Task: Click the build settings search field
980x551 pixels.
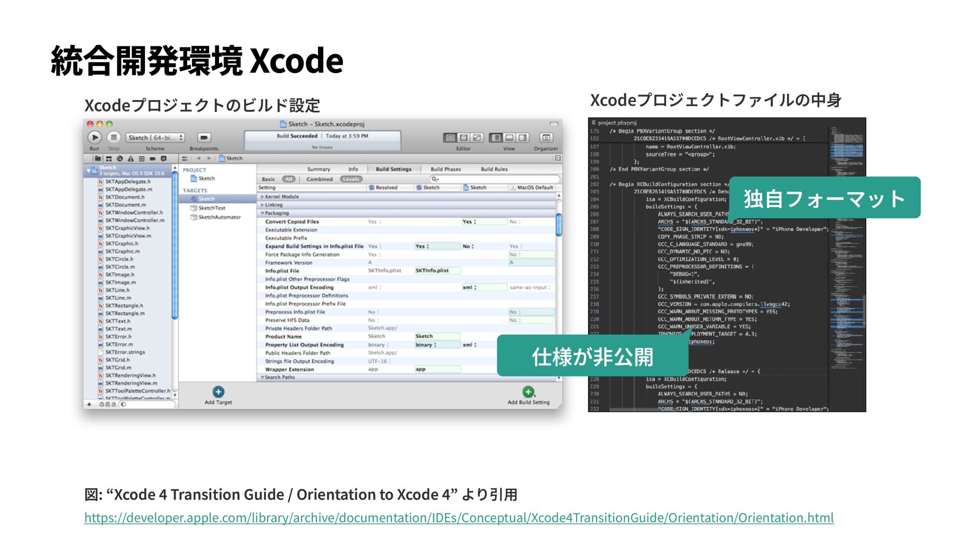Action: tap(495, 179)
